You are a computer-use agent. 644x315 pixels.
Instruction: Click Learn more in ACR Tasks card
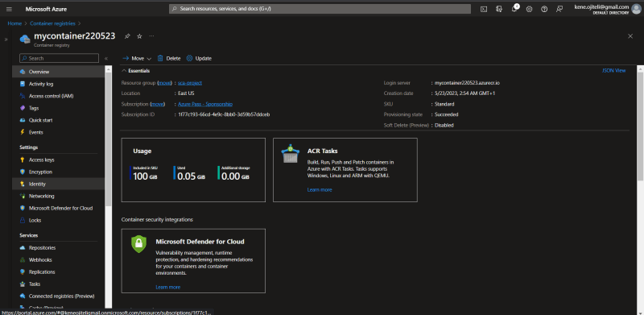coord(320,189)
